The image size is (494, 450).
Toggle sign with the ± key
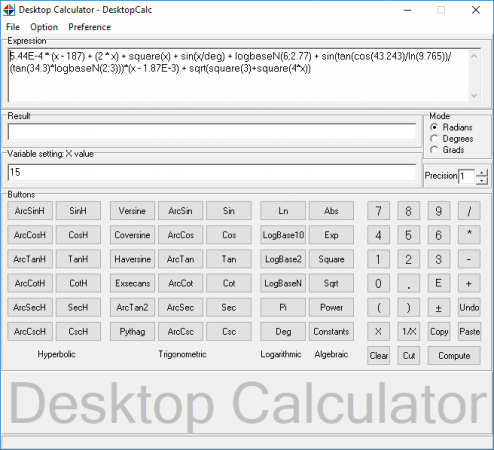[x=439, y=307]
